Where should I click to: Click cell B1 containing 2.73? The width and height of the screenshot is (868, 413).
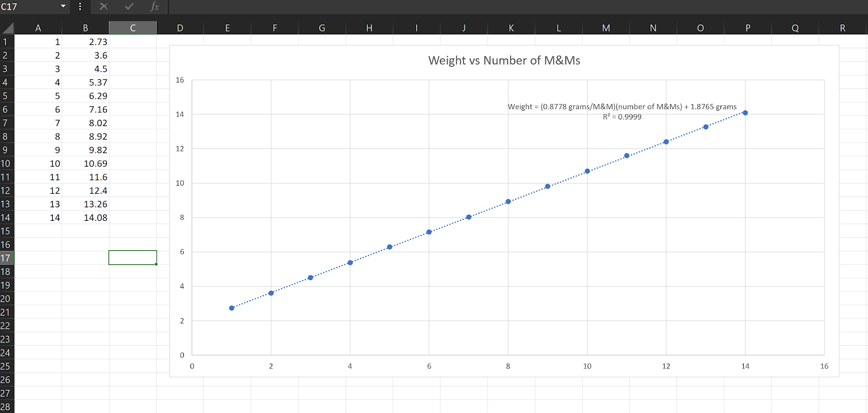pyautogui.click(x=85, y=42)
